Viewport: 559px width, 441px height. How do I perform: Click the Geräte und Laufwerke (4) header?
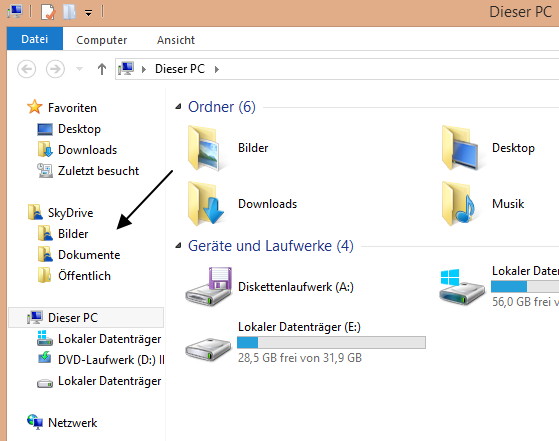[271, 246]
